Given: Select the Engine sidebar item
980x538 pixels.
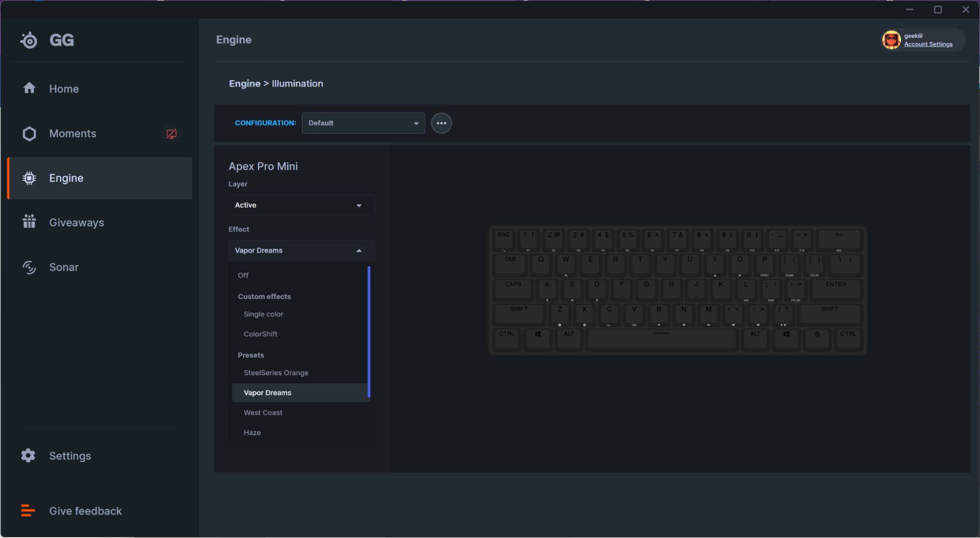Looking at the screenshot, I should (x=100, y=178).
